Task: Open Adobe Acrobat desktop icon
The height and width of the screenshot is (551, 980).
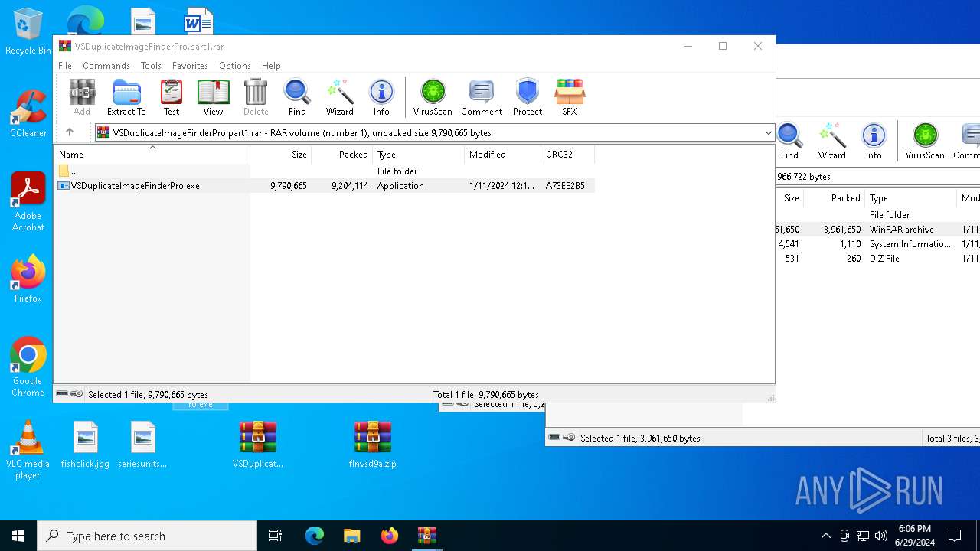Action: click(28, 202)
